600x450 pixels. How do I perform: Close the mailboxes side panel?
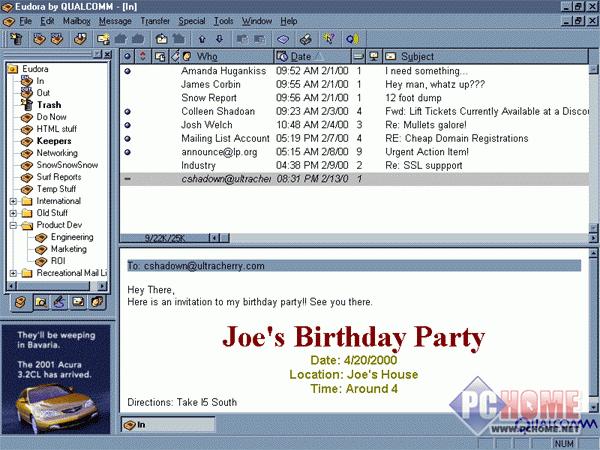click(108, 54)
